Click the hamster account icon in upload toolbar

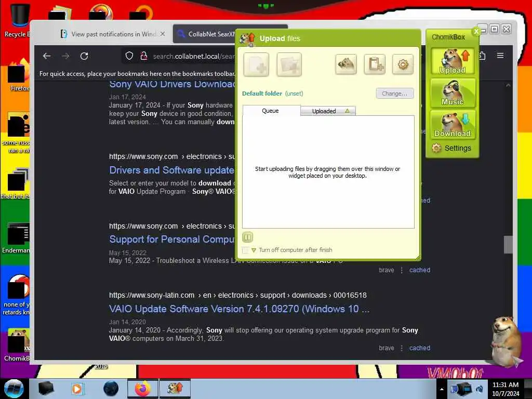345,64
